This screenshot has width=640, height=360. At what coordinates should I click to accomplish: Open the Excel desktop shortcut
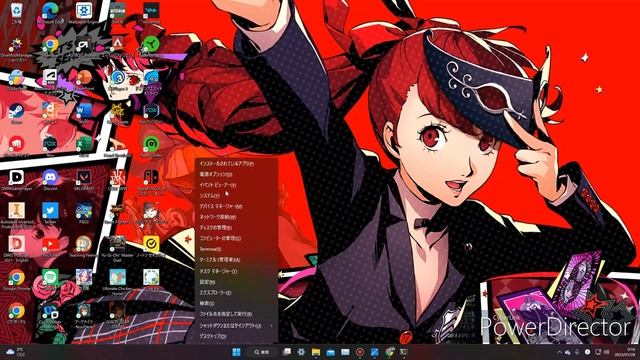[x=84, y=146]
